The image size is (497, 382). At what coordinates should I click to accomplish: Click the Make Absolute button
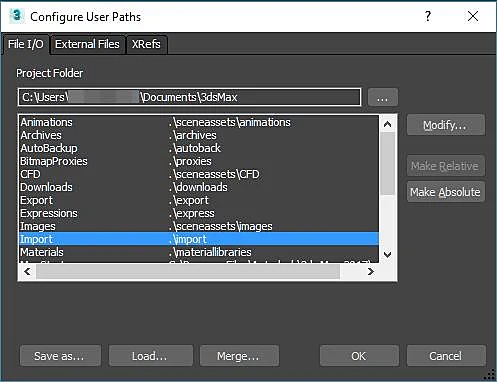[x=445, y=192]
